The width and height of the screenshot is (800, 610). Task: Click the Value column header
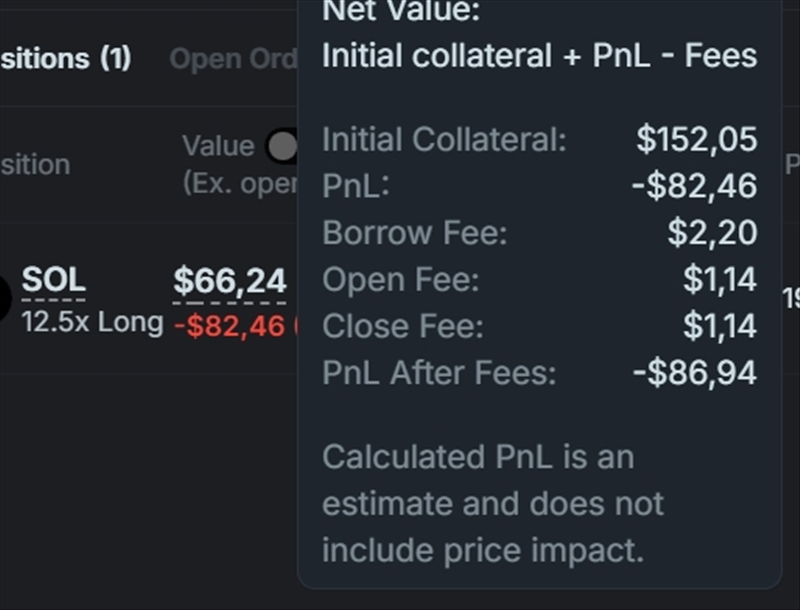(217, 147)
